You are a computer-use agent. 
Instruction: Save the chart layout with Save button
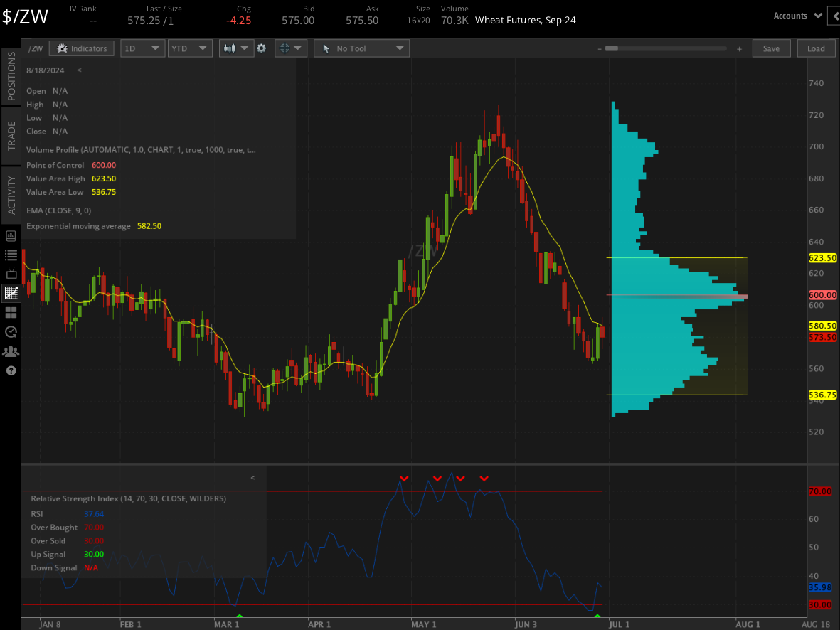(771, 48)
